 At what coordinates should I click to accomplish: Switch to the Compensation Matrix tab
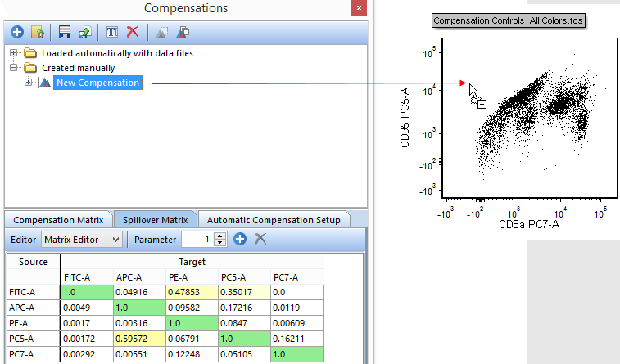click(58, 219)
